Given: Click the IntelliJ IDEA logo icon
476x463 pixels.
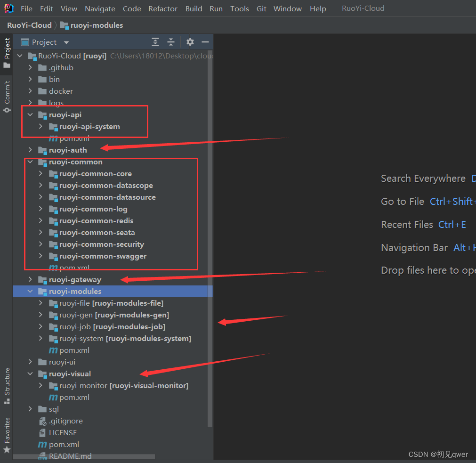Looking at the screenshot, I should pos(9,8).
